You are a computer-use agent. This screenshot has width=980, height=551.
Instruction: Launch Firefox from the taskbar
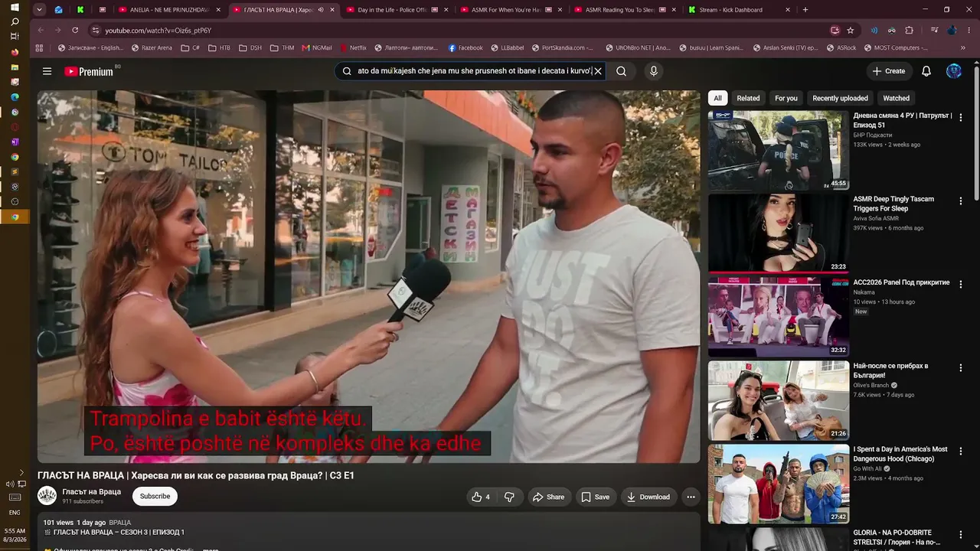pos(15,52)
